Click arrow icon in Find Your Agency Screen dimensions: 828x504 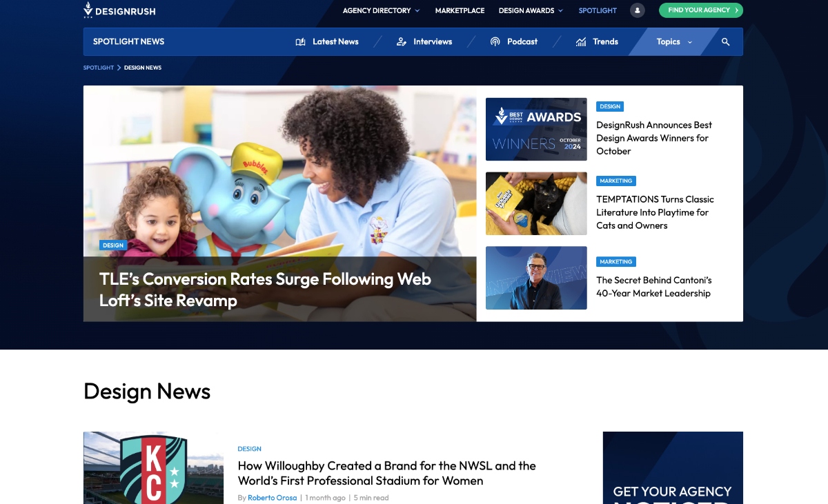[736, 10]
